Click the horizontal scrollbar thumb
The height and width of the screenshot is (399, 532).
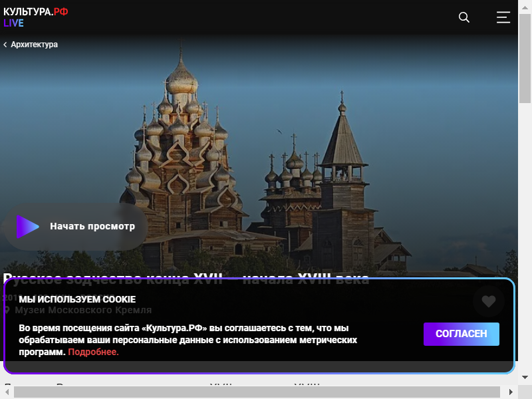(x=257, y=392)
